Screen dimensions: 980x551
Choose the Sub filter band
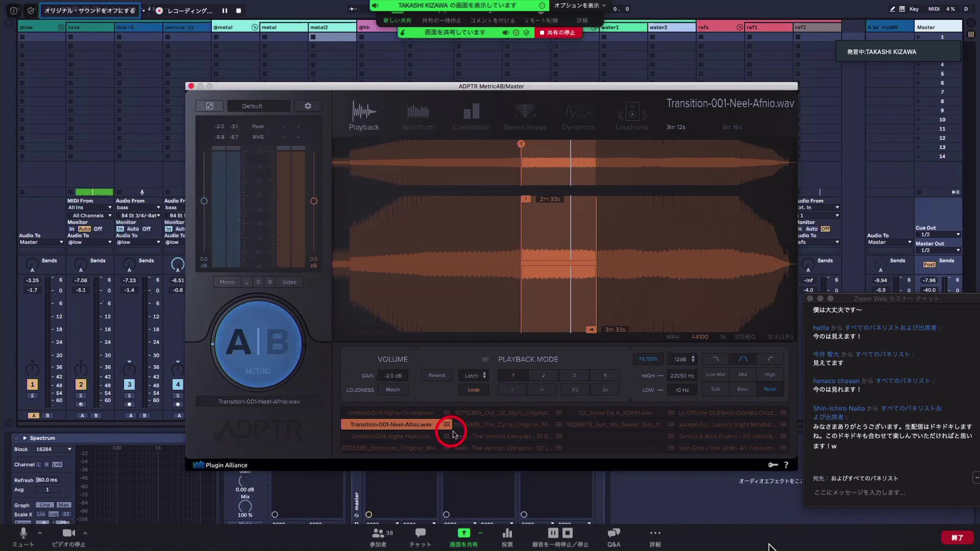715,389
